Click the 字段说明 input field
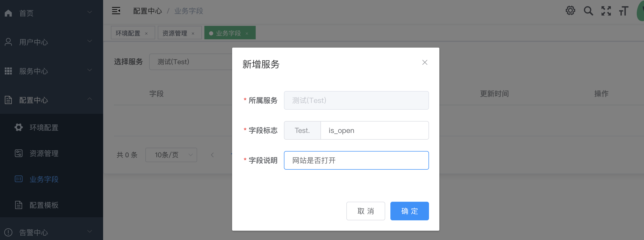 point(356,160)
